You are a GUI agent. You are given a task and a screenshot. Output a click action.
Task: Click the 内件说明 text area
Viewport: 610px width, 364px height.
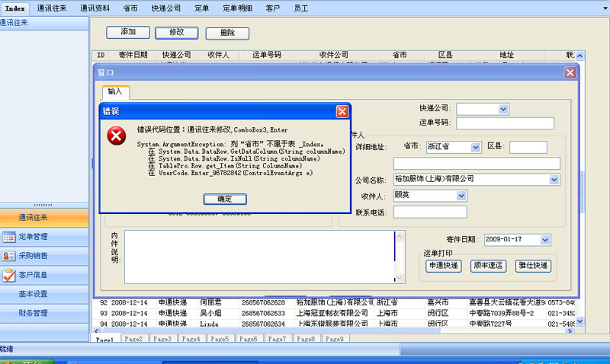pos(260,257)
